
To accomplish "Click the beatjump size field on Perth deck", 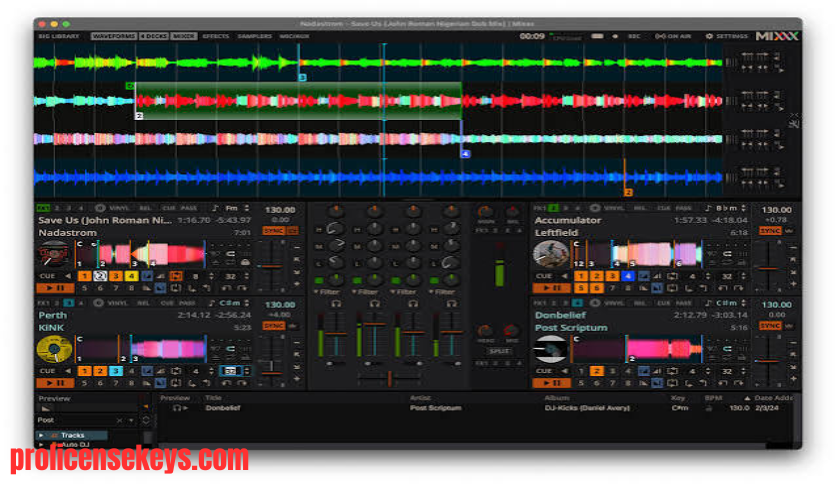I will [x=230, y=371].
